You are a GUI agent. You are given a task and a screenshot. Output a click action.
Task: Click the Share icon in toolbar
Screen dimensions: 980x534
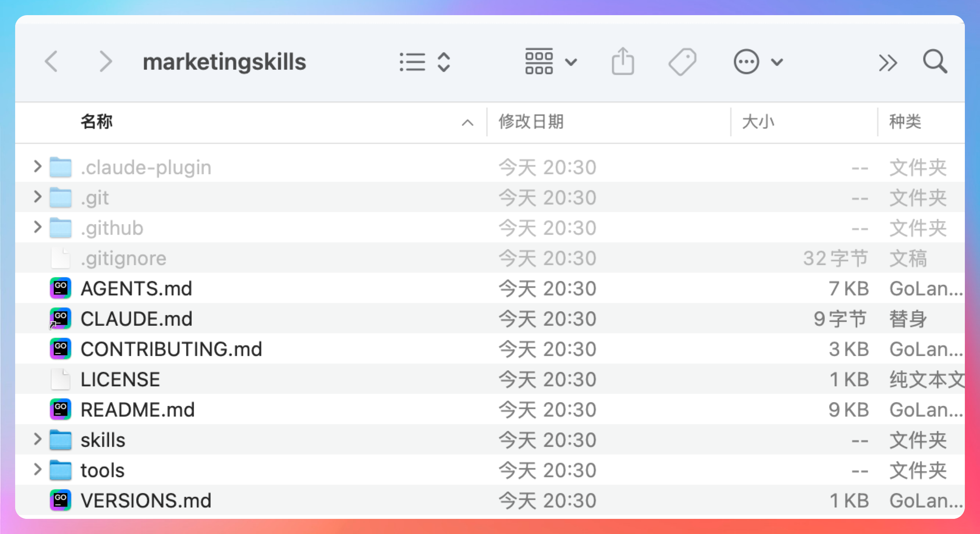click(623, 62)
